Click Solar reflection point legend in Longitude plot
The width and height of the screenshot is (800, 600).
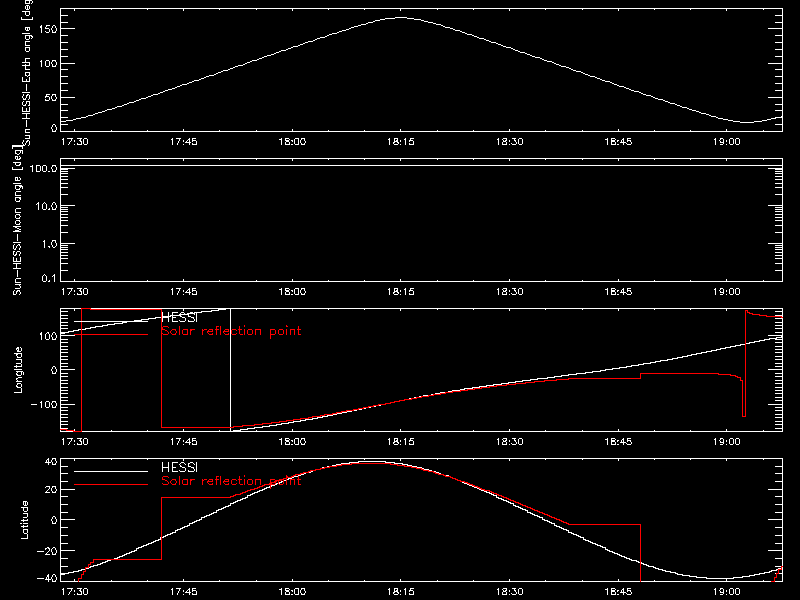(231, 331)
